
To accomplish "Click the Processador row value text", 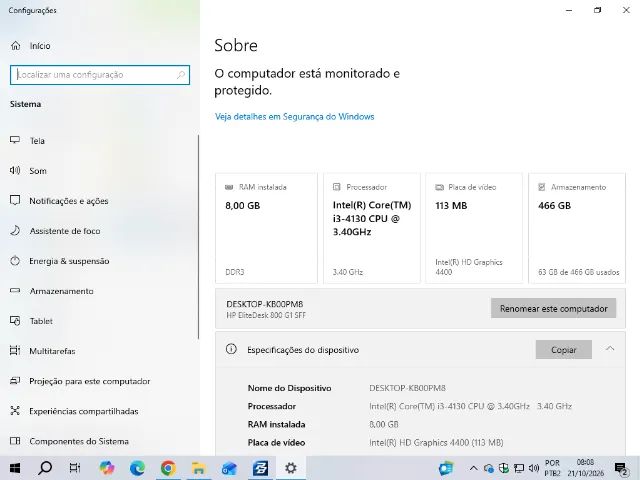I will (470, 406).
